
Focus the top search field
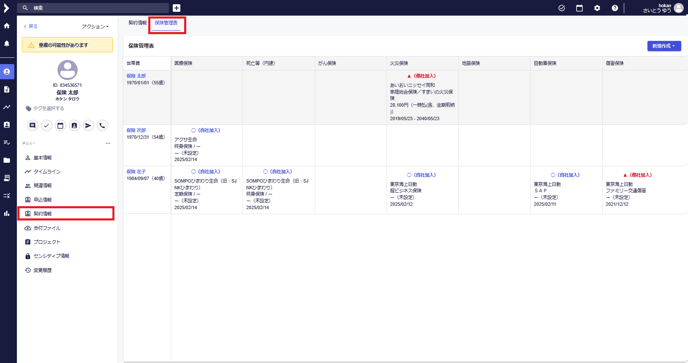(93, 8)
